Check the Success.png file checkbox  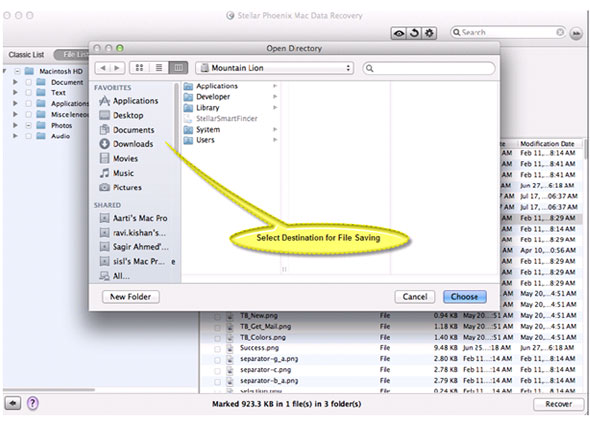pyautogui.click(x=217, y=350)
